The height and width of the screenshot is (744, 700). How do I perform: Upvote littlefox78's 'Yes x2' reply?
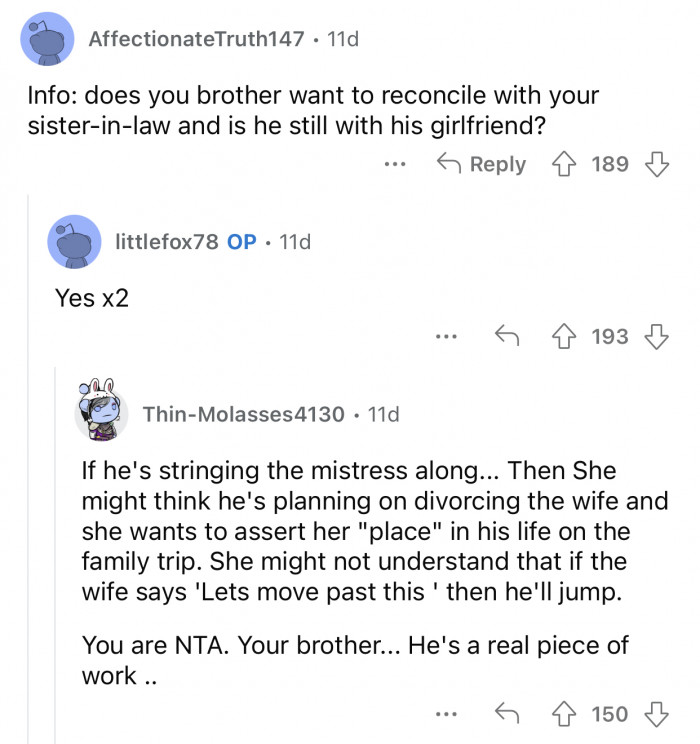(565, 337)
